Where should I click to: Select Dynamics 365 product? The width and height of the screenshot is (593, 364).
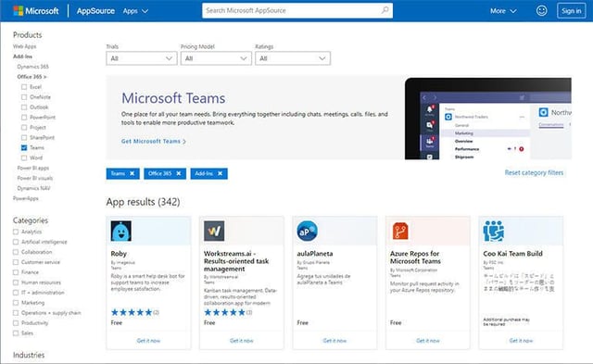pyautogui.click(x=33, y=67)
